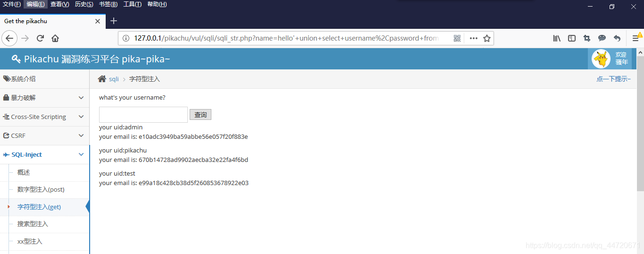Click the home icon in breadcrumb
This screenshot has height=254, width=644.
click(102, 79)
